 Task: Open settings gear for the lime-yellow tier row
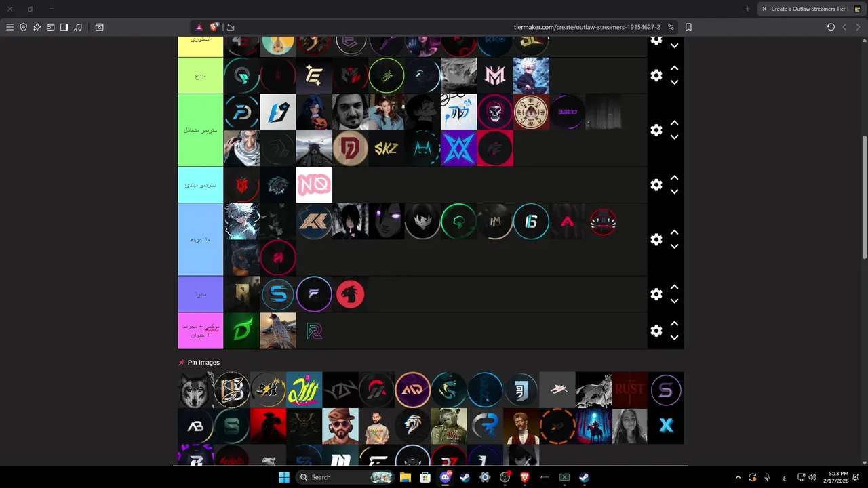click(656, 75)
